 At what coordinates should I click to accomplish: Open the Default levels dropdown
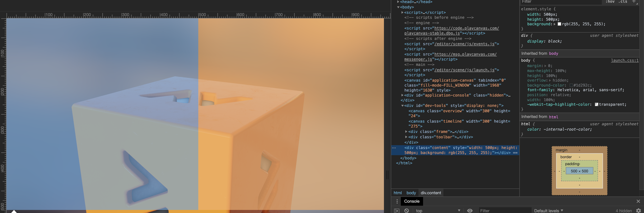(x=548, y=211)
